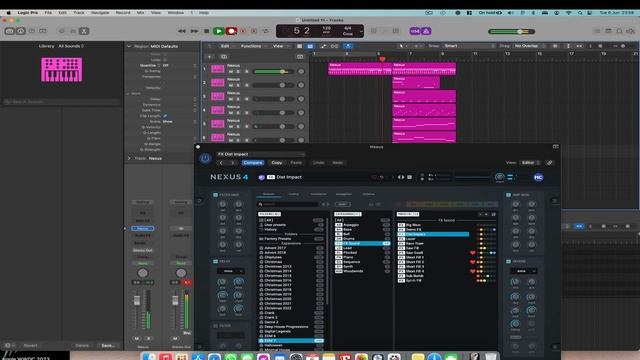Open the plugin View Editor dropdown
The height and width of the screenshot is (360, 640).
point(530,162)
